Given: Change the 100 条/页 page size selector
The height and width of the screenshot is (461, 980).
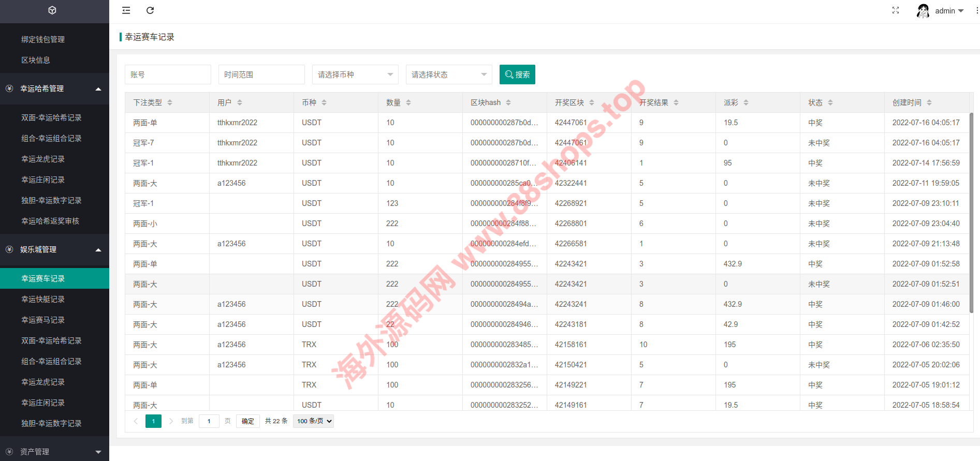Looking at the screenshot, I should [313, 421].
